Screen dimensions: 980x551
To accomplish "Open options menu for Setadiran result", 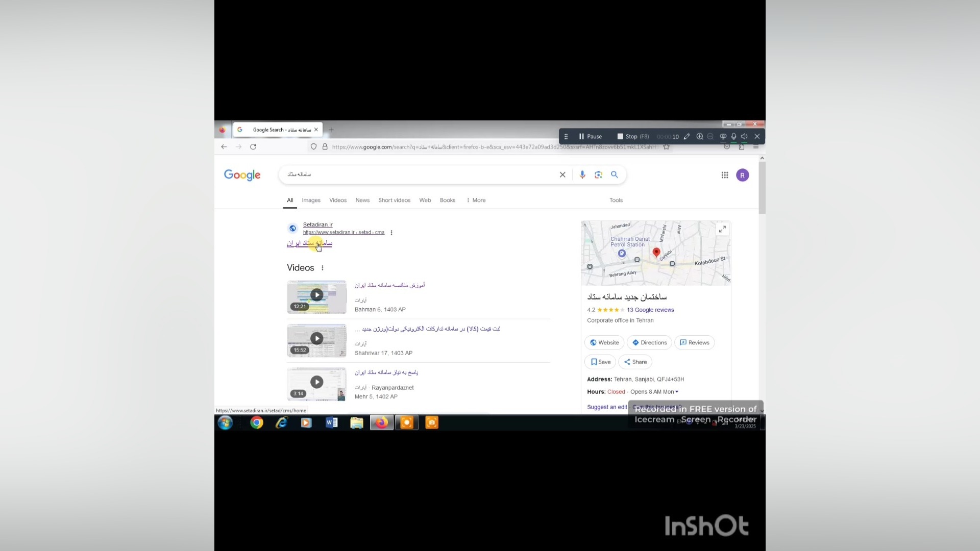I will click(x=391, y=233).
